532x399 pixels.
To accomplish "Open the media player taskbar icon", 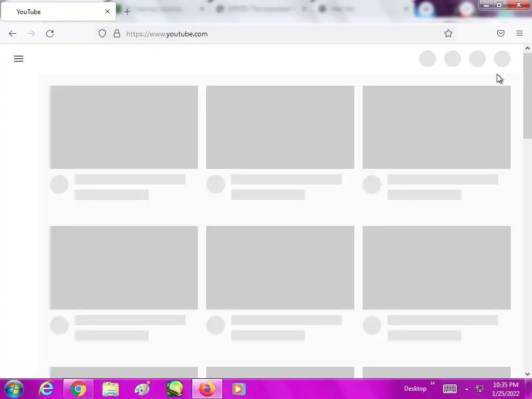I will point(239,389).
